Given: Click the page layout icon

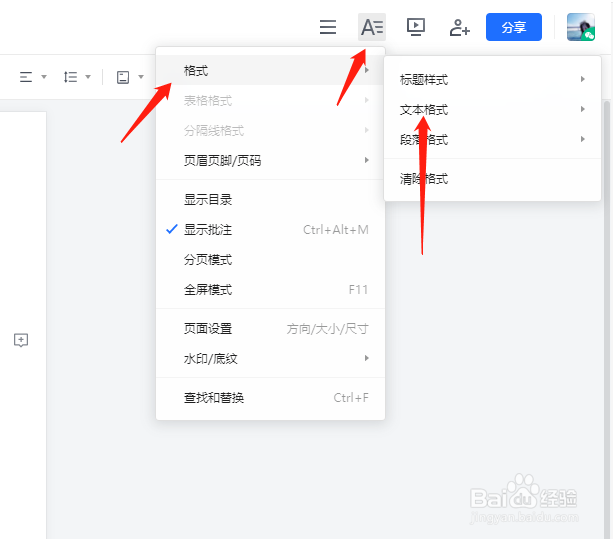Looking at the screenshot, I should (123, 77).
